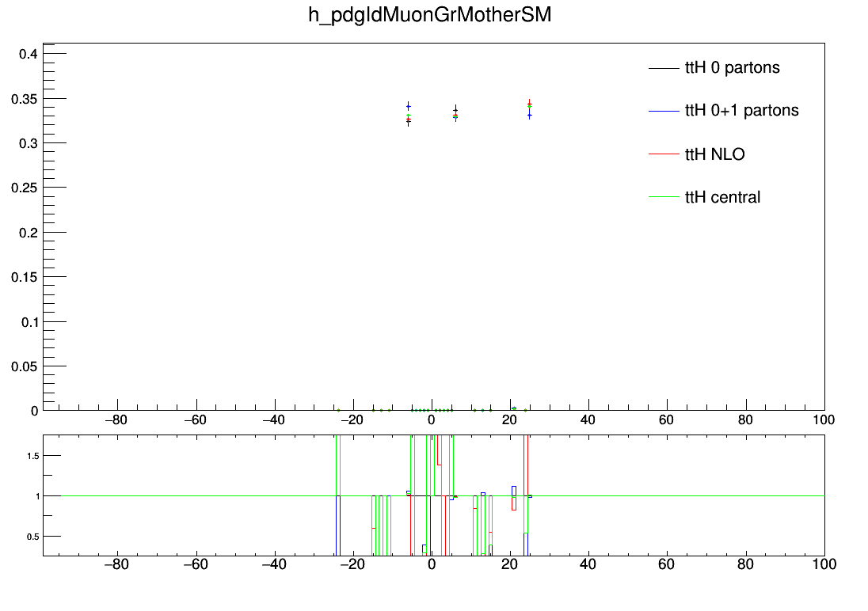Click the −80 label on upper x-axis
The height and width of the screenshot is (611, 868).
point(116,420)
